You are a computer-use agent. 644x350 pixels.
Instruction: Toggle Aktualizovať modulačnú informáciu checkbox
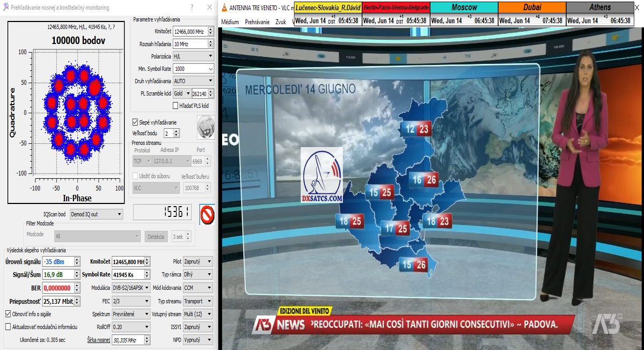point(8,326)
